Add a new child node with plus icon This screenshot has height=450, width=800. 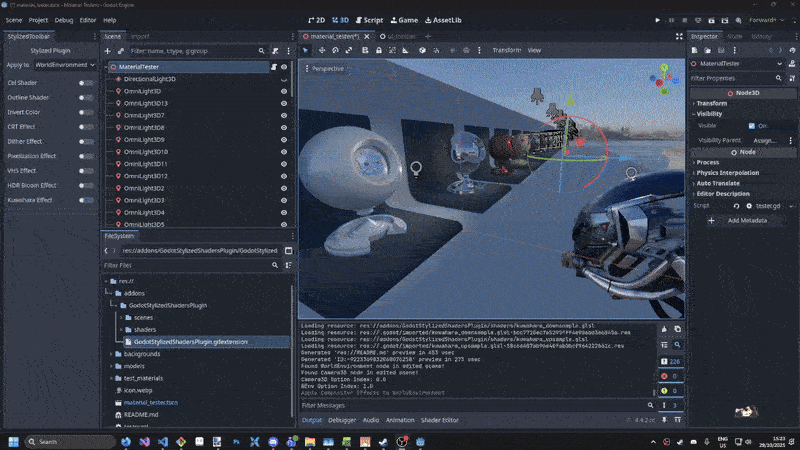pyautogui.click(x=107, y=51)
